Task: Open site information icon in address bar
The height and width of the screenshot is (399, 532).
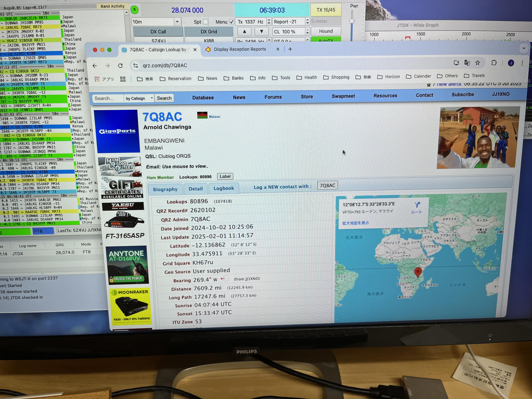Action: point(136,66)
